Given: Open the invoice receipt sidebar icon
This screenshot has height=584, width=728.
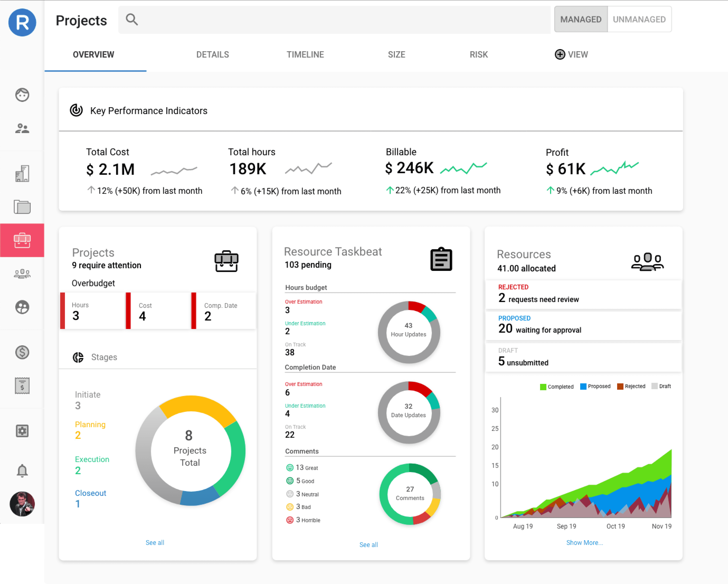Looking at the screenshot, I should 22,386.
